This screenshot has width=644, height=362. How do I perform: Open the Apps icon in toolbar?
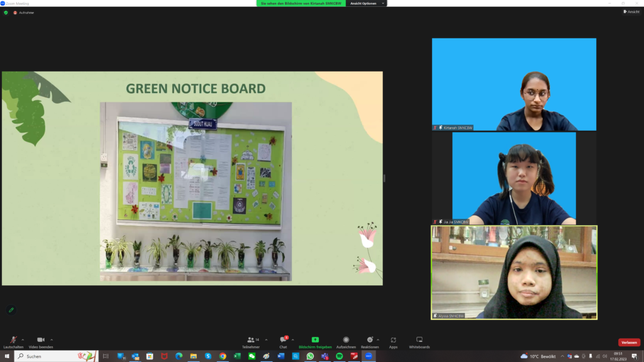coord(393,340)
